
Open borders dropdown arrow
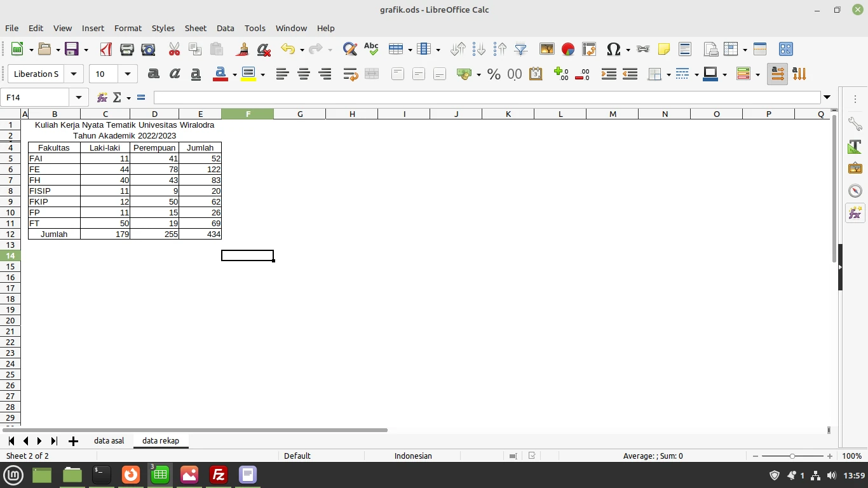coord(668,74)
